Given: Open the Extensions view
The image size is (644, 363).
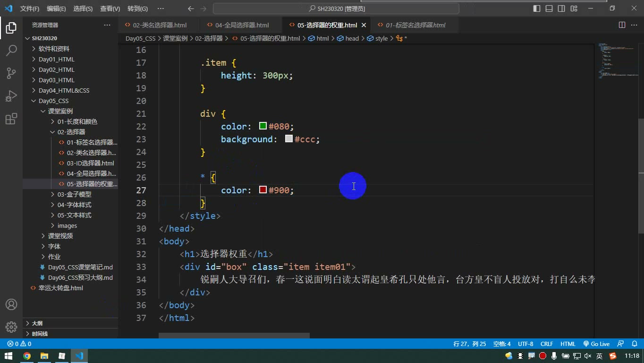Looking at the screenshot, I should pyautogui.click(x=11, y=119).
